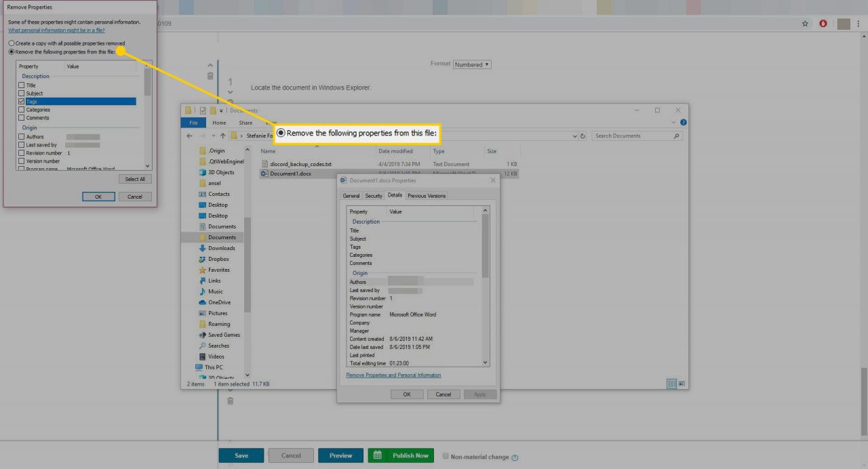Switch to the Security tab in Properties
The image size is (868, 469).
(374, 196)
